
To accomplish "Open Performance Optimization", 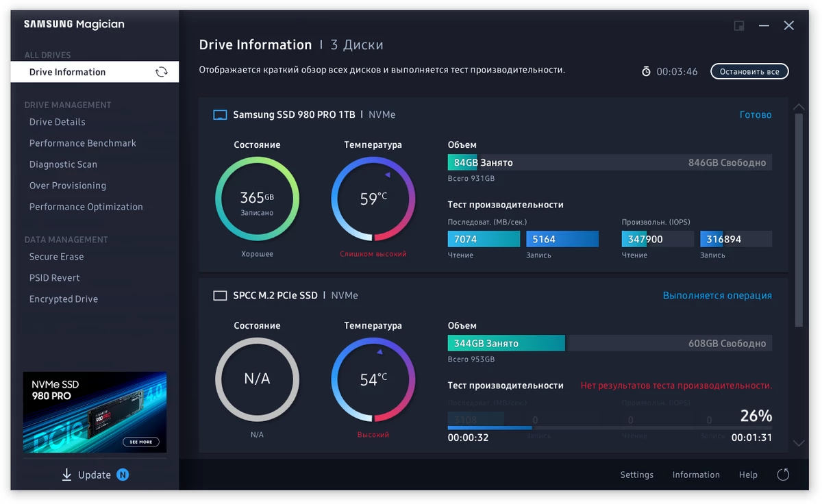I will click(86, 207).
